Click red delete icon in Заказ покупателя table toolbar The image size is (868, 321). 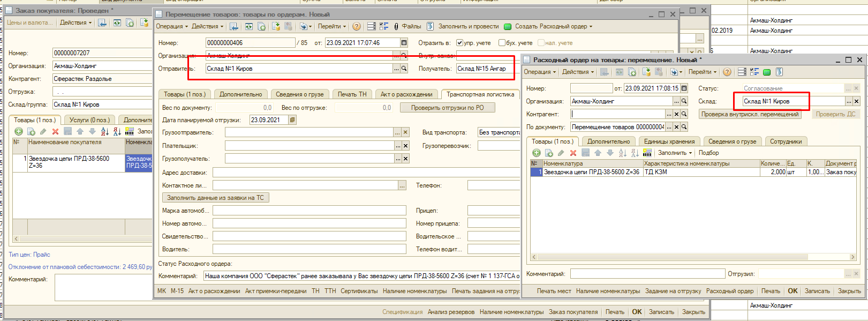point(55,131)
